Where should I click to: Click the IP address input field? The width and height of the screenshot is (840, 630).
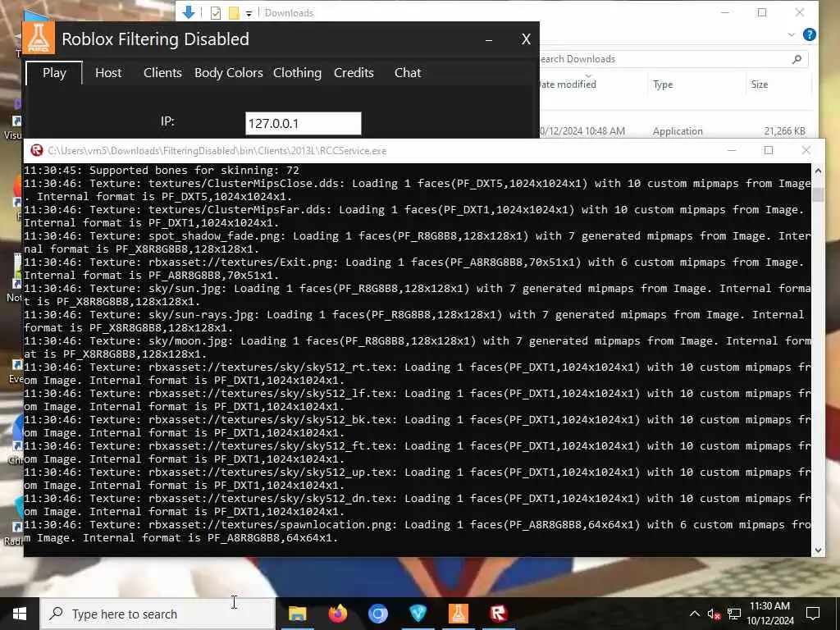tap(304, 123)
